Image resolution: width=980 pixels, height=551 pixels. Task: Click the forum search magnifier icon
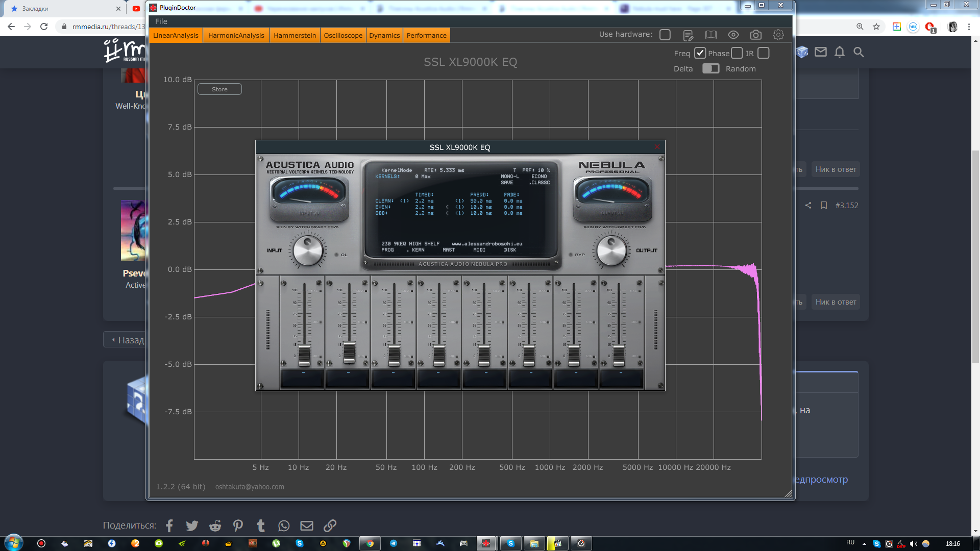tap(859, 52)
